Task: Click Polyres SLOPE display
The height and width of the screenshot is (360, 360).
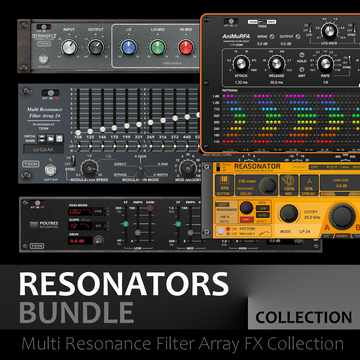Action: [80, 226]
